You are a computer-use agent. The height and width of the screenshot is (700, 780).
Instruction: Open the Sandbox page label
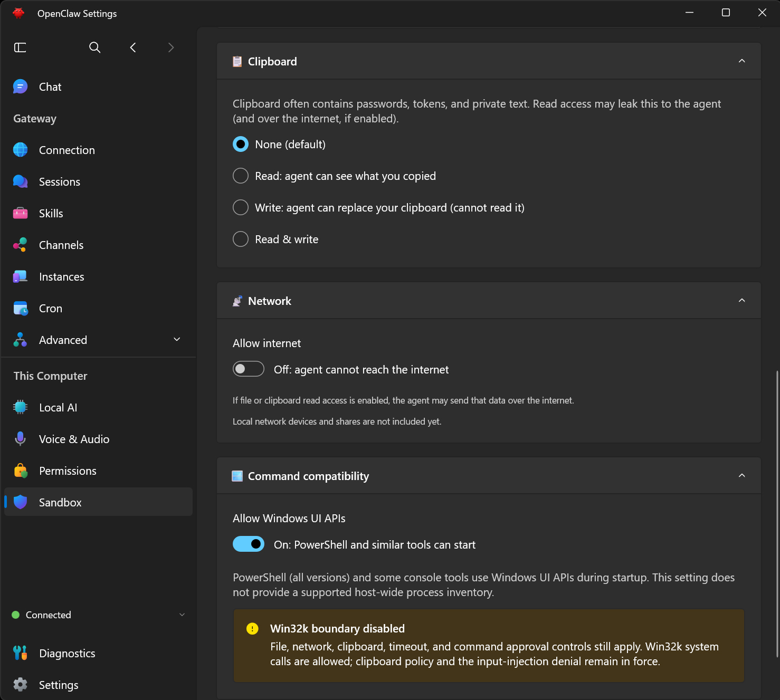click(x=60, y=503)
